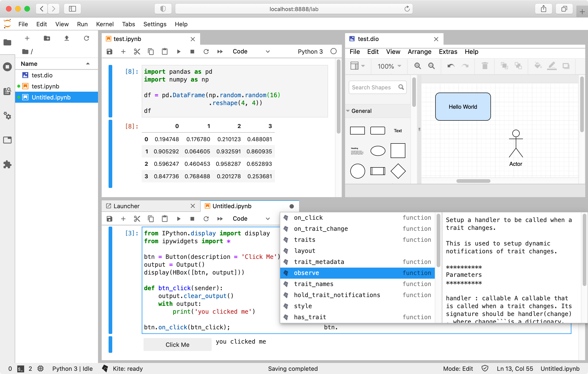Viewport: 588px width, 374px height.
Task: Select observe in the autocomplete list
Action: (306, 273)
